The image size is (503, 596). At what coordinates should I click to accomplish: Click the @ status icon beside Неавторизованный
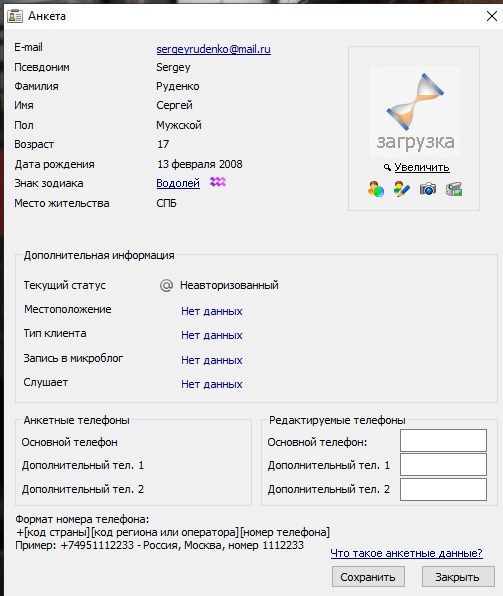[166, 285]
